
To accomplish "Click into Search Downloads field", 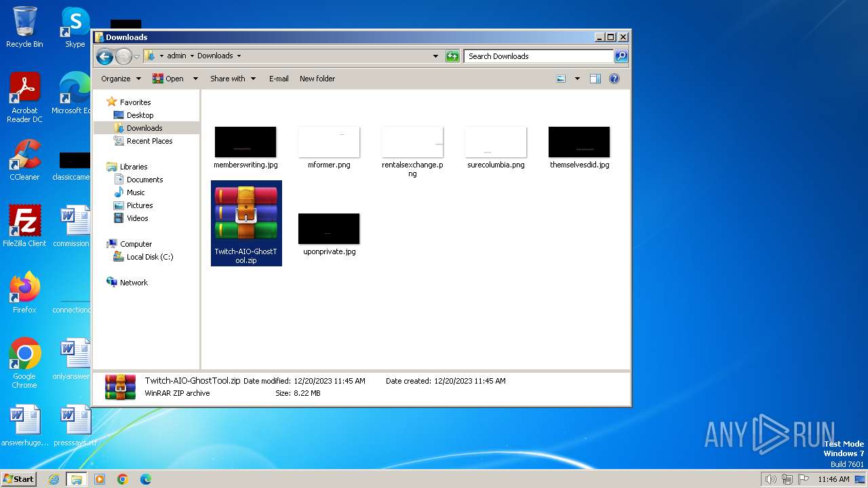I will [x=539, y=56].
